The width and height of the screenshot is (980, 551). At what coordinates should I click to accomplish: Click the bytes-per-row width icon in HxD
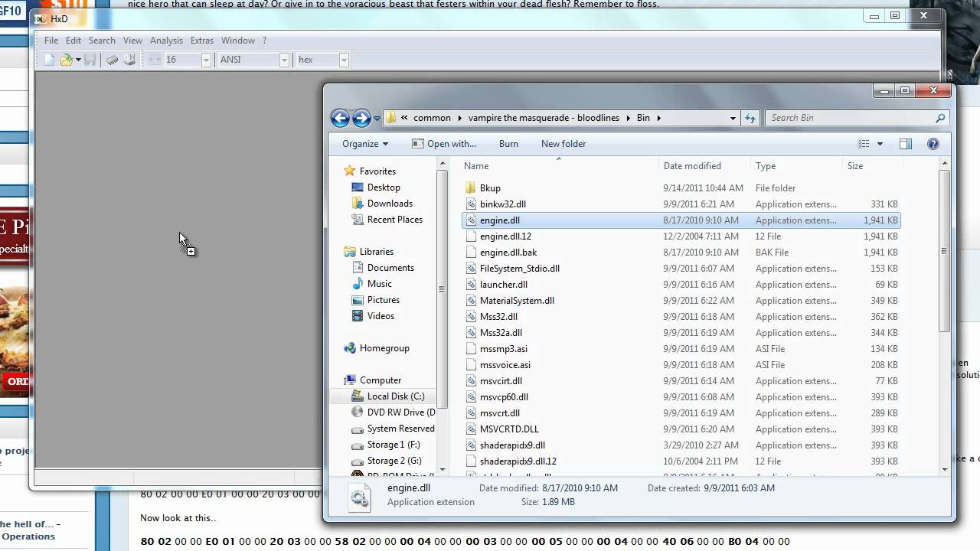tap(155, 60)
